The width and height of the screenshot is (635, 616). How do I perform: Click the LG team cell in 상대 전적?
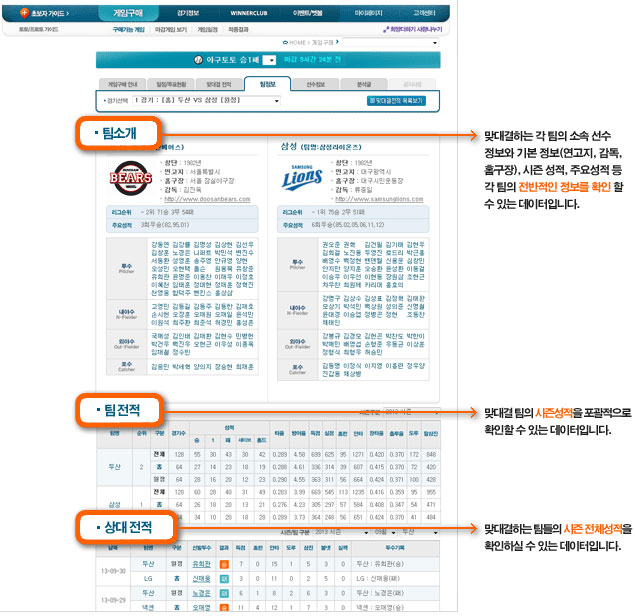click(148, 579)
